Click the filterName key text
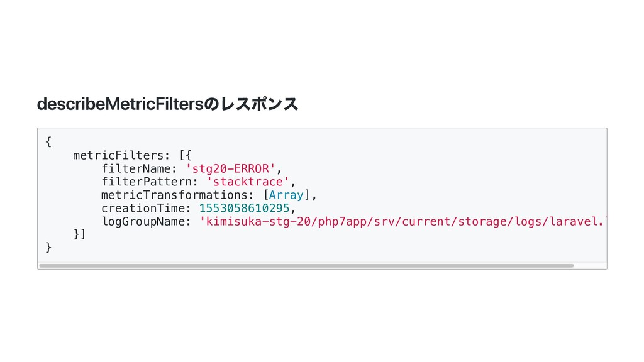Screen dimensions: 644x362 pos(136,168)
